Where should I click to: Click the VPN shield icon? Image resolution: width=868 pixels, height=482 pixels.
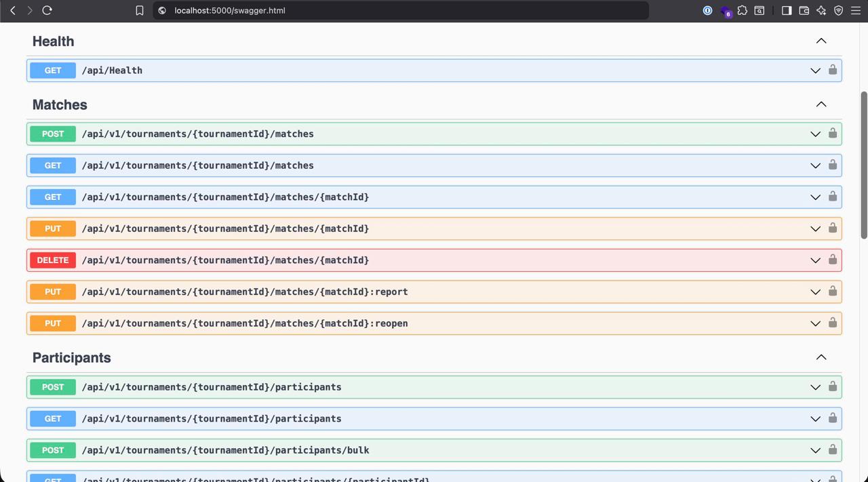click(839, 10)
